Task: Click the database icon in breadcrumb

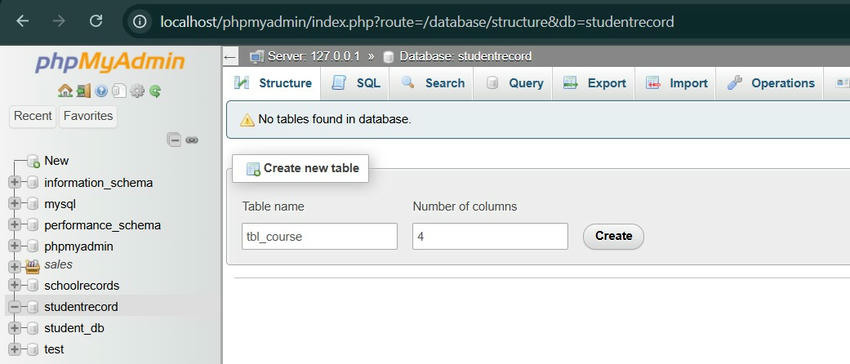Action: coord(388,57)
